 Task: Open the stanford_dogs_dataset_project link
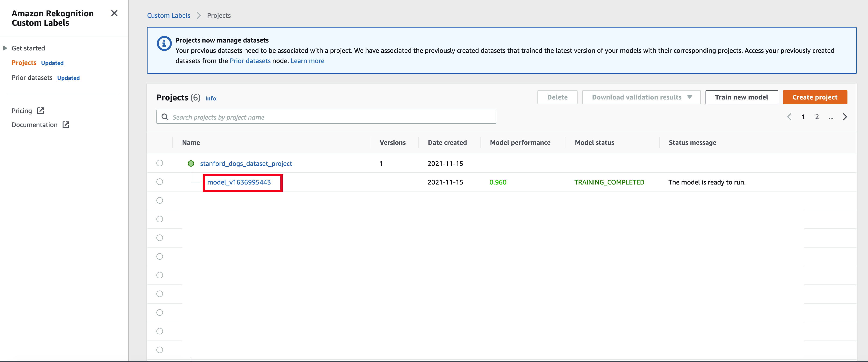(246, 163)
